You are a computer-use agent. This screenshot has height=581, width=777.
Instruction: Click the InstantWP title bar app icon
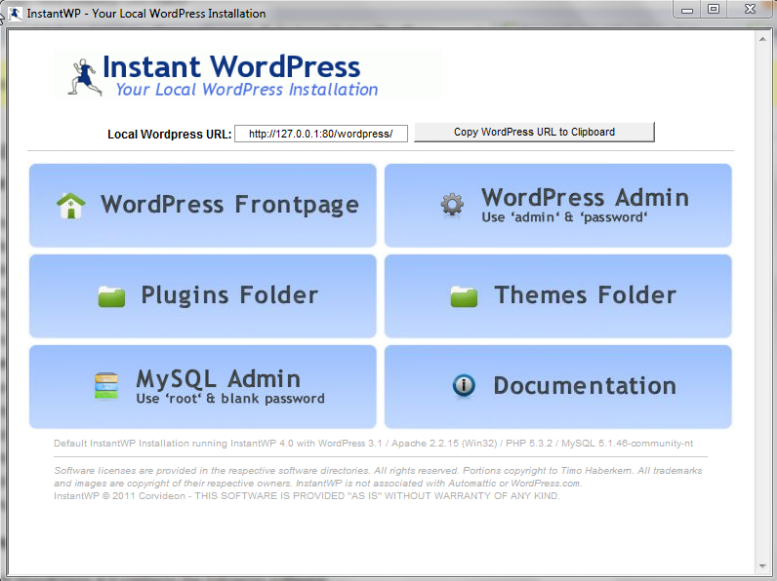click(x=14, y=13)
